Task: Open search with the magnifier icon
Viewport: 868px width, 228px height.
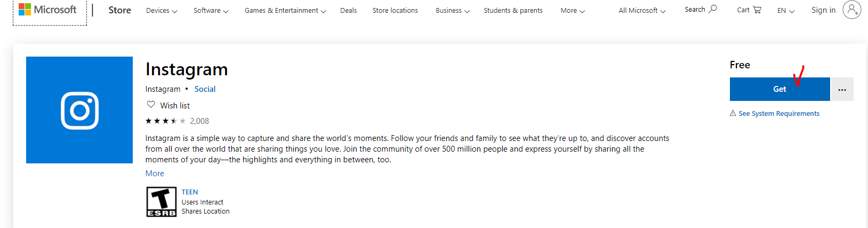Action: [713, 9]
